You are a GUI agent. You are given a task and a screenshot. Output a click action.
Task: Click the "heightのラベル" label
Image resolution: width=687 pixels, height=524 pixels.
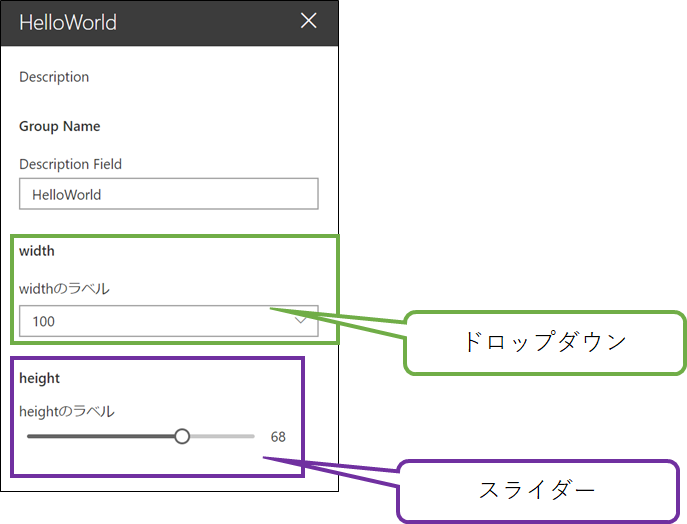[x=67, y=411]
